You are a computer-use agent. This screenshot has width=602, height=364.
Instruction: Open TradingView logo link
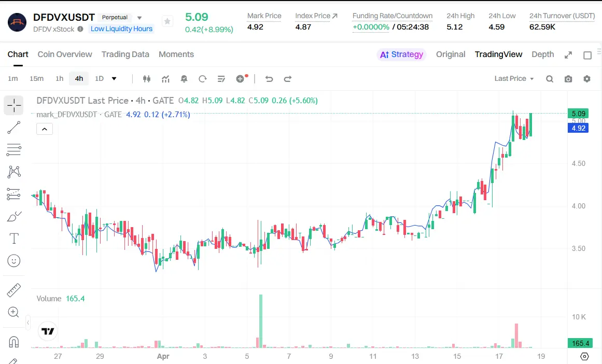[48, 331]
